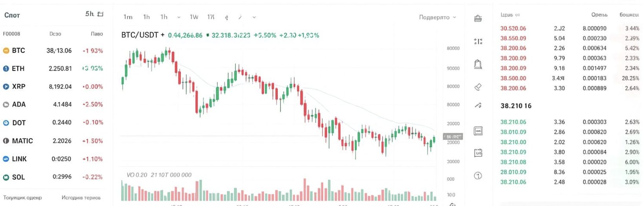Open the clock icon in the right toolbar
This screenshot has height=206, width=644.
pos(478,175)
